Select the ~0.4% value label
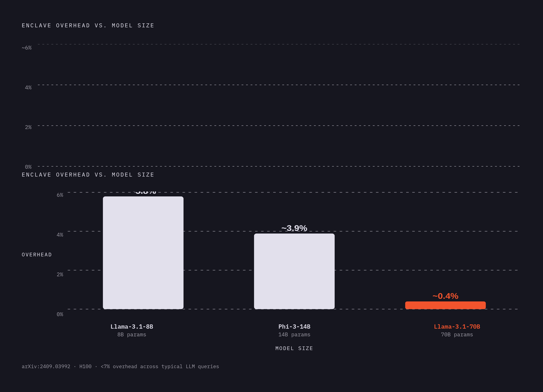Screen dimensions: 543x392 point(445,296)
